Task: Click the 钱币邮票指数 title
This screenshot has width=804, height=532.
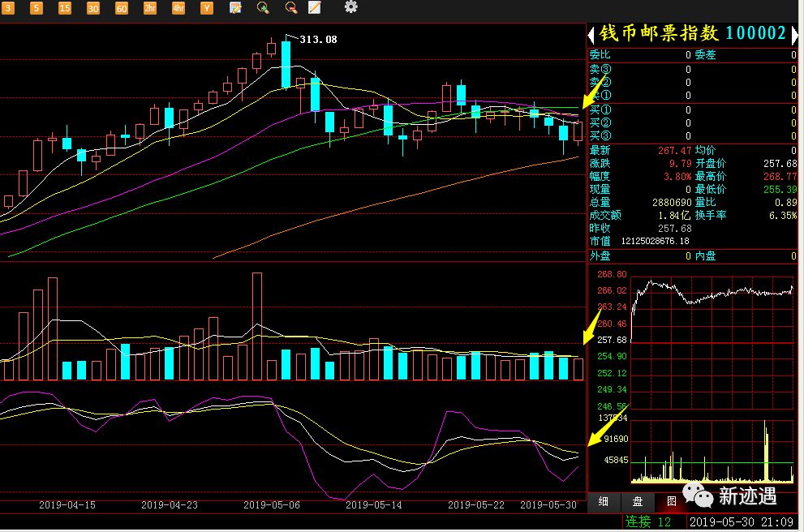Action: pyautogui.click(x=659, y=33)
